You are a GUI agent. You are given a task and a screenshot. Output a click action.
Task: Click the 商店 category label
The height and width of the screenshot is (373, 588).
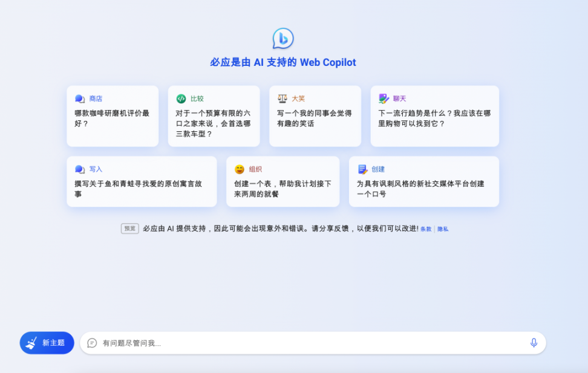pos(96,99)
